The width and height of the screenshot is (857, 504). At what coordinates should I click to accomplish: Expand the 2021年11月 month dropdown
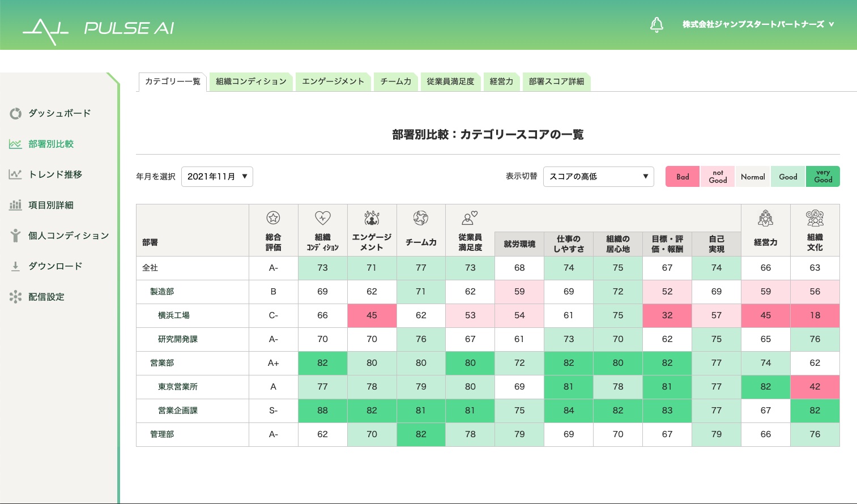pos(217,177)
